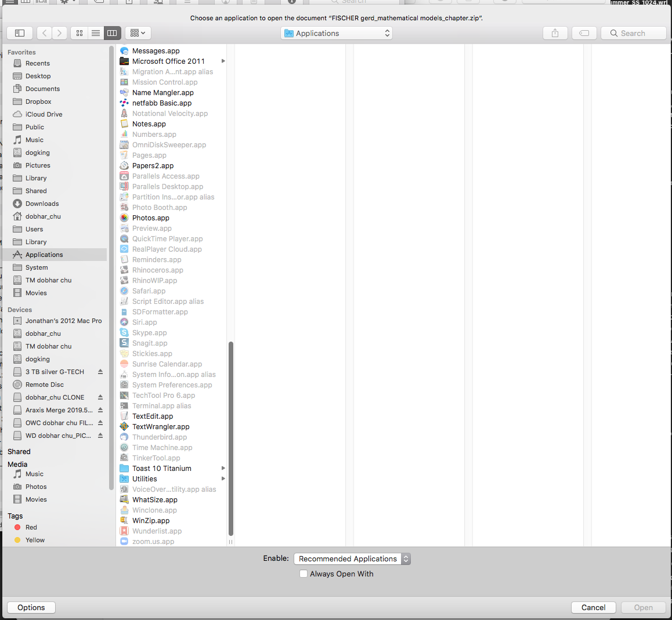This screenshot has width=672, height=620.
Task: Switch to list view
Action: 96,33
